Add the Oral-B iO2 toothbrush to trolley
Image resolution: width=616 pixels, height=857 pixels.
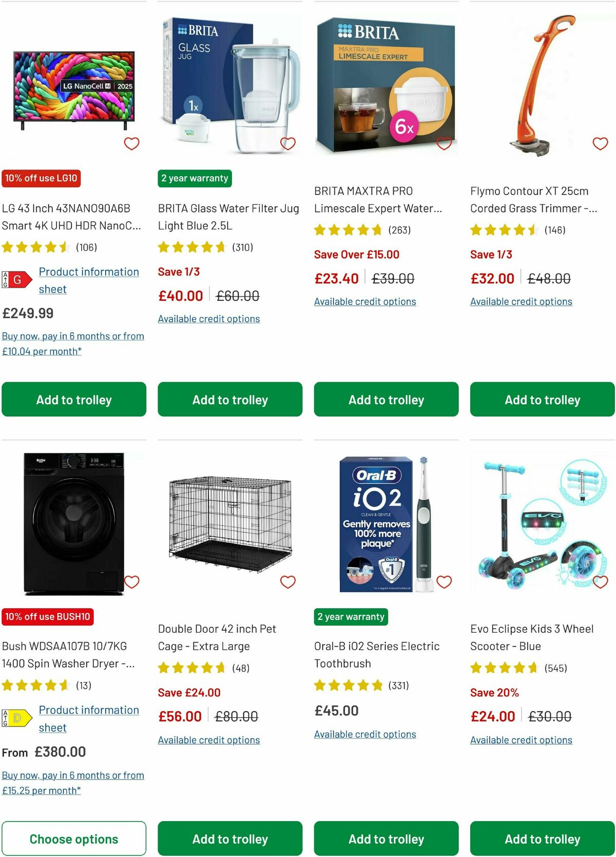click(x=386, y=839)
